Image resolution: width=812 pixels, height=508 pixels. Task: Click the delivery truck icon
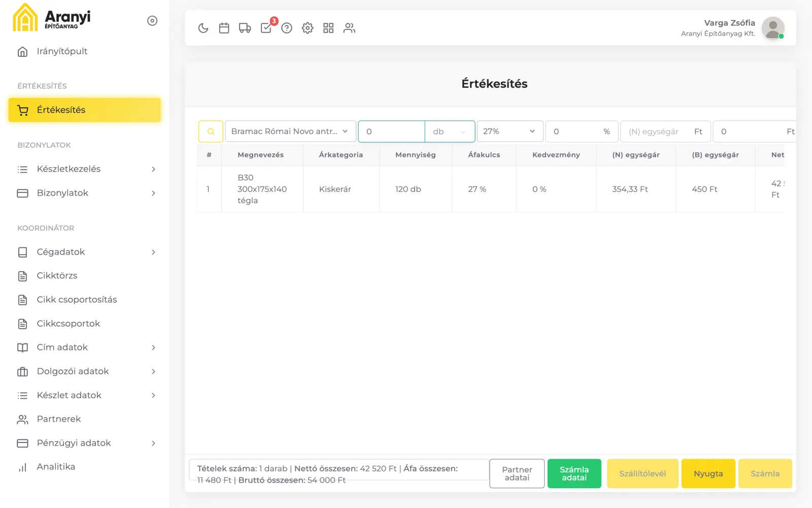[x=245, y=28]
